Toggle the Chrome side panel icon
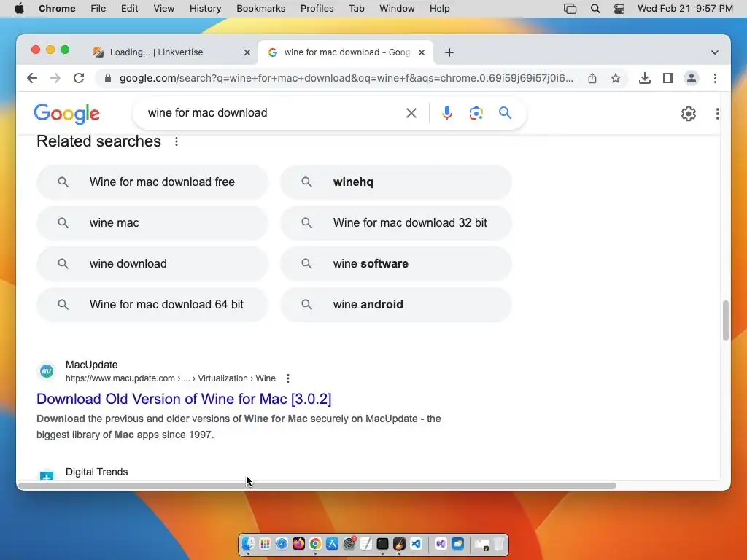This screenshot has width=747, height=560. (x=668, y=78)
